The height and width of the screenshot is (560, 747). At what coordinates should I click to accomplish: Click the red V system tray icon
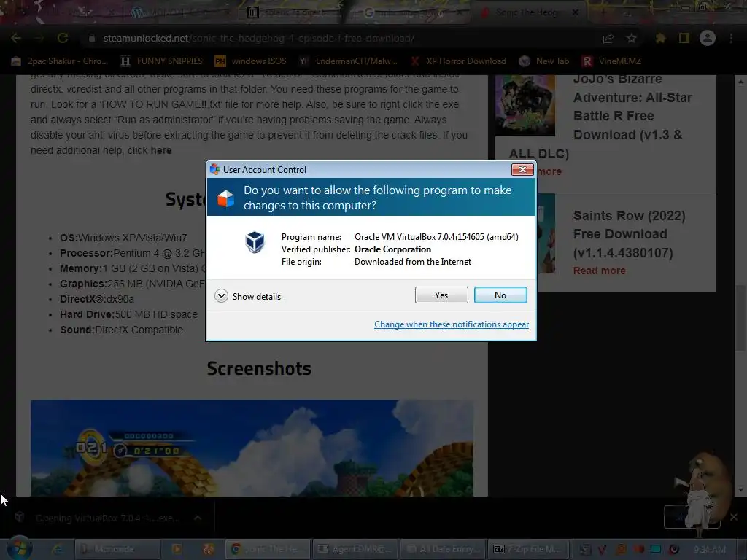tap(602, 550)
